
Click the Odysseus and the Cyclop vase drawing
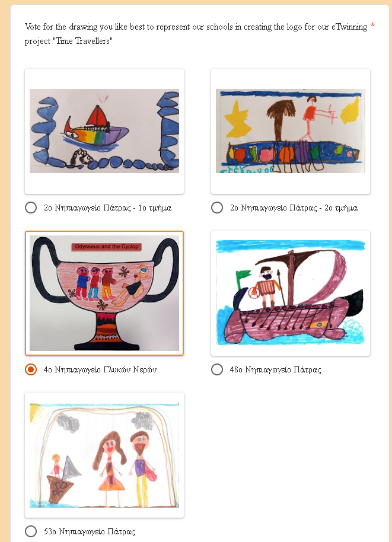point(104,293)
